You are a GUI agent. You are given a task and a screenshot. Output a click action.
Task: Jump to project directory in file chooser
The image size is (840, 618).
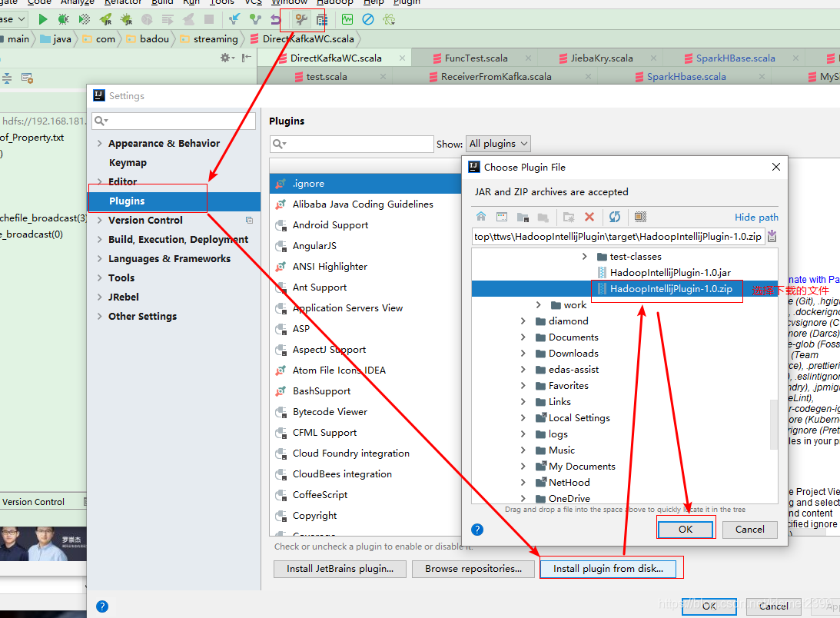pyautogui.click(x=523, y=217)
